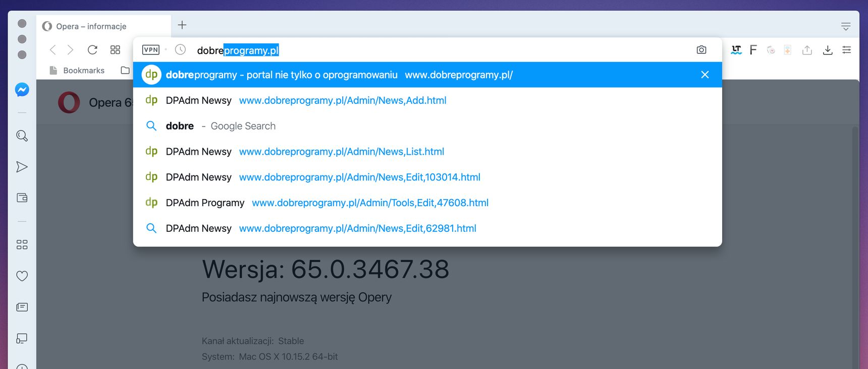Reload the current page
Viewport: 868px width, 369px height.
click(92, 50)
